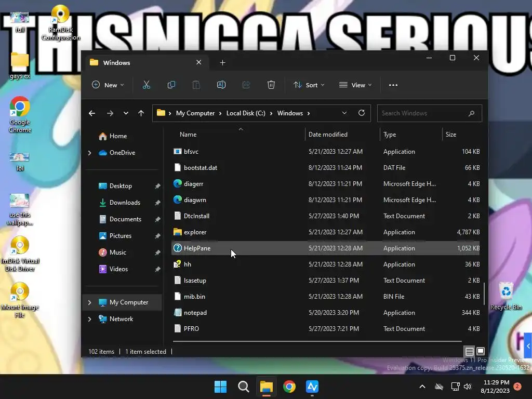Image resolution: width=532 pixels, height=399 pixels.
Task: Click Chrome icon on taskbar
Action: (289, 387)
